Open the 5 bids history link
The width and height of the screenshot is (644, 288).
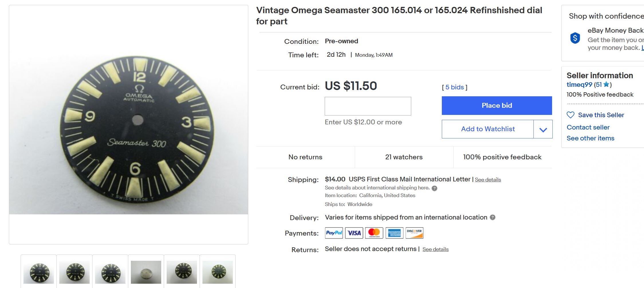pyautogui.click(x=454, y=87)
